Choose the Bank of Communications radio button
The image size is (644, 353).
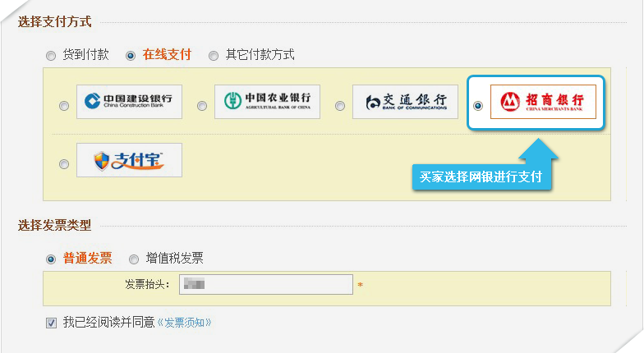340,106
